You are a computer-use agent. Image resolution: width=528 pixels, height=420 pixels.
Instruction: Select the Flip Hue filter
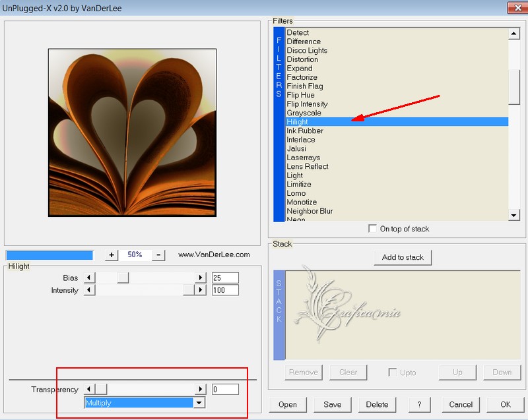point(397,95)
